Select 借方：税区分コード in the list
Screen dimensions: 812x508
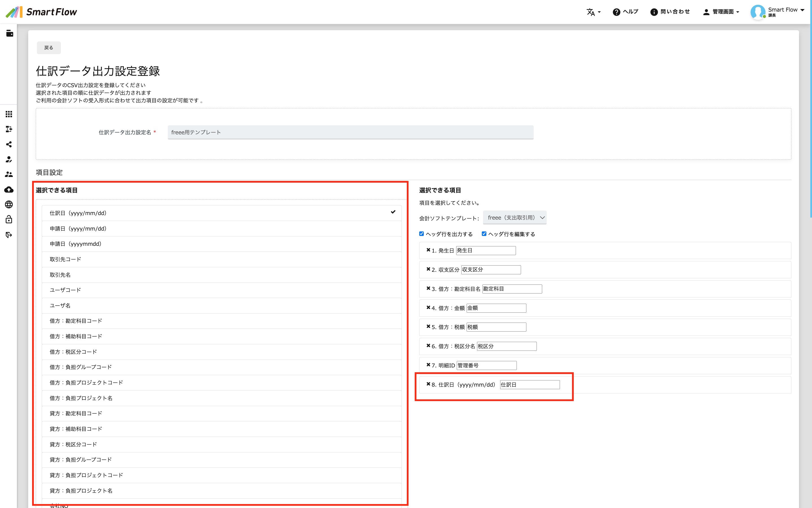221,352
